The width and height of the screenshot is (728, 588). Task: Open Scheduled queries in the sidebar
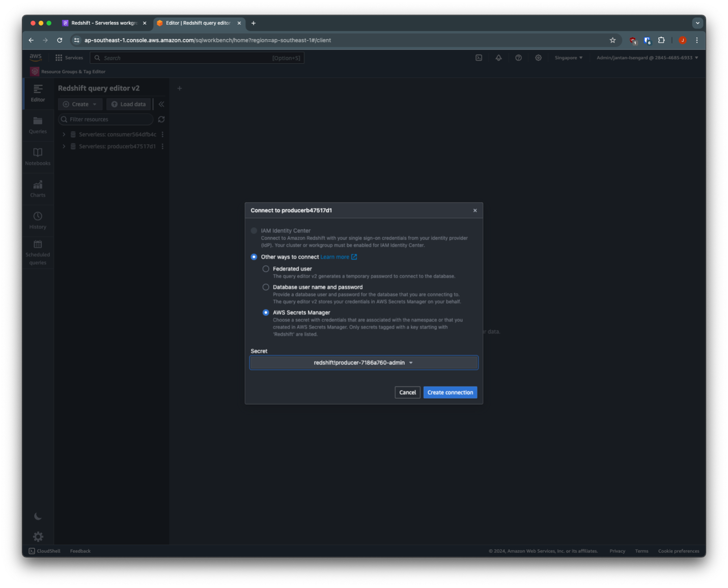[38, 253]
